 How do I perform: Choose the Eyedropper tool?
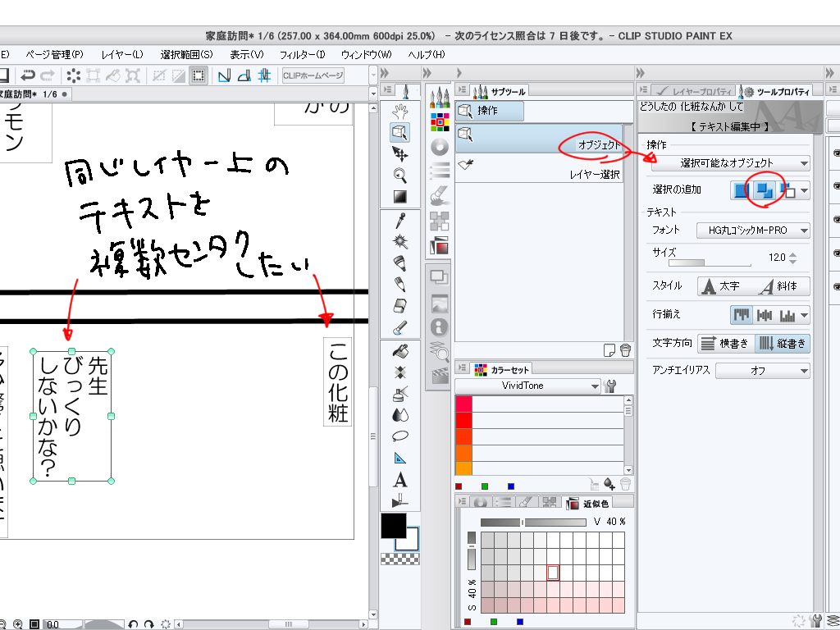click(400, 220)
